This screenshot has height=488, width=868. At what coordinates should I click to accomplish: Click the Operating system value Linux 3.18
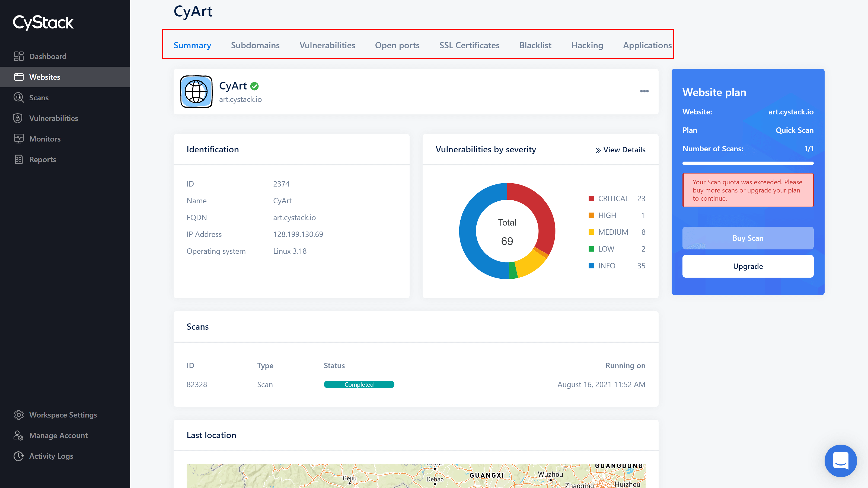(x=290, y=251)
